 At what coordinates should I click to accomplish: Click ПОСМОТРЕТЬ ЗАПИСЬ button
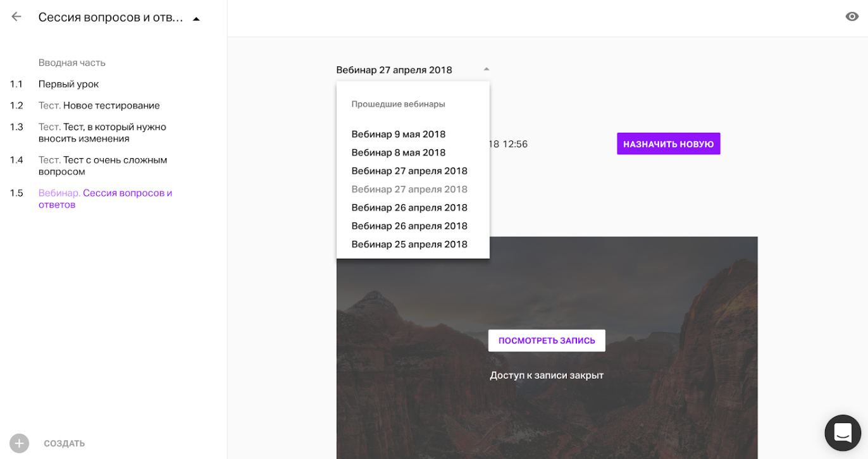[547, 341]
